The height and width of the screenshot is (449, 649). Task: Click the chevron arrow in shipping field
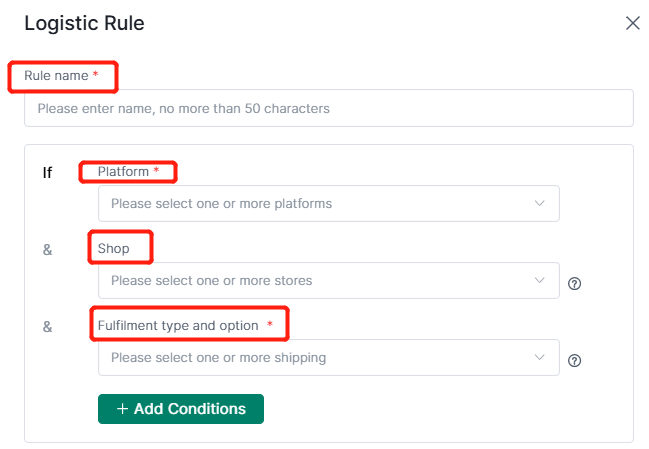pyautogui.click(x=539, y=357)
